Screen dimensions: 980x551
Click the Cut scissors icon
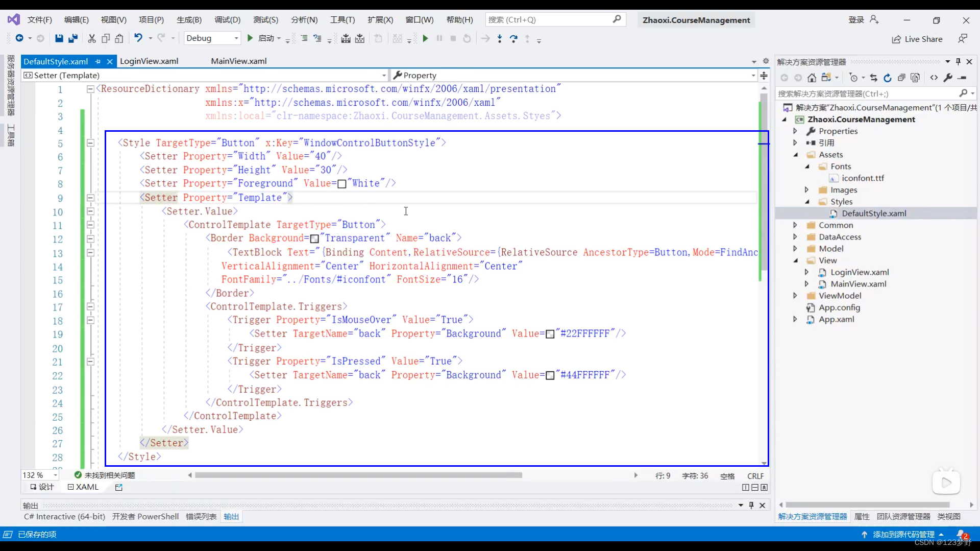click(92, 38)
